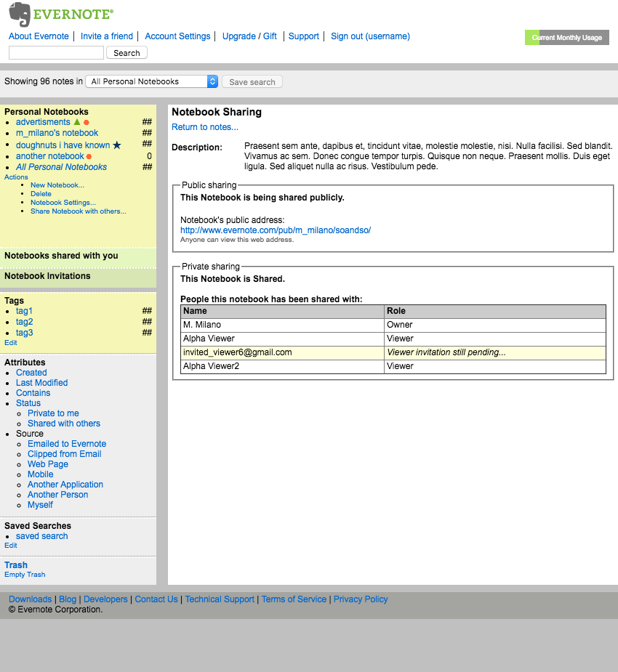Click Viewer invitation still pending... cell

495,353
